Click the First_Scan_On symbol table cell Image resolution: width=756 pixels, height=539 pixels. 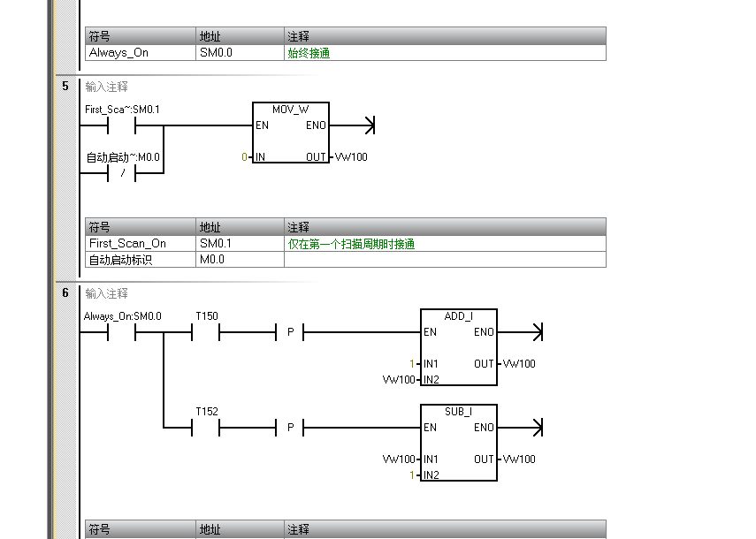(x=140, y=244)
